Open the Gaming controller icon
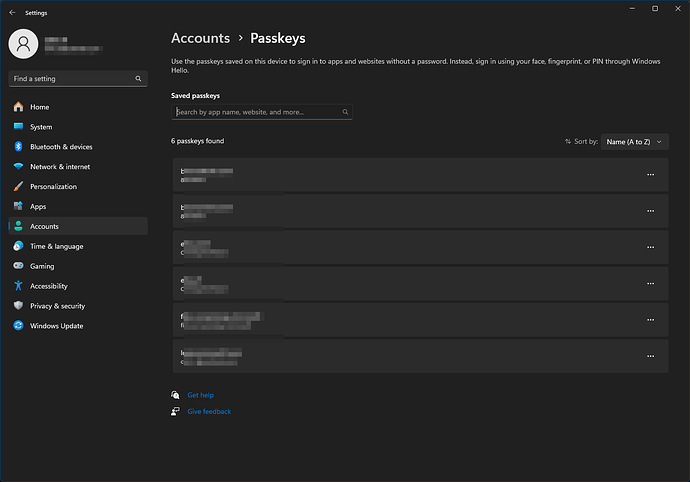690x482 pixels. click(18, 266)
